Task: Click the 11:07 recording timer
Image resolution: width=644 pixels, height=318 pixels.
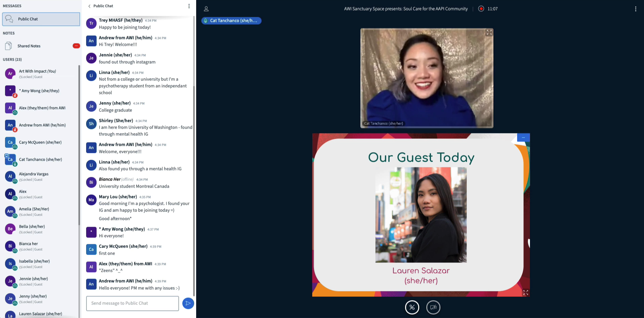Action: (x=493, y=9)
